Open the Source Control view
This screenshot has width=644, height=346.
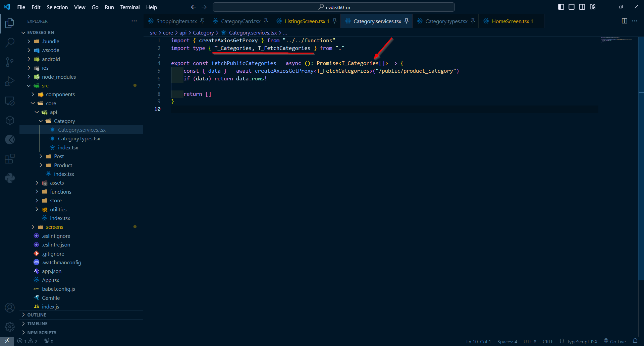pyautogui.click(x=10, y=62)
